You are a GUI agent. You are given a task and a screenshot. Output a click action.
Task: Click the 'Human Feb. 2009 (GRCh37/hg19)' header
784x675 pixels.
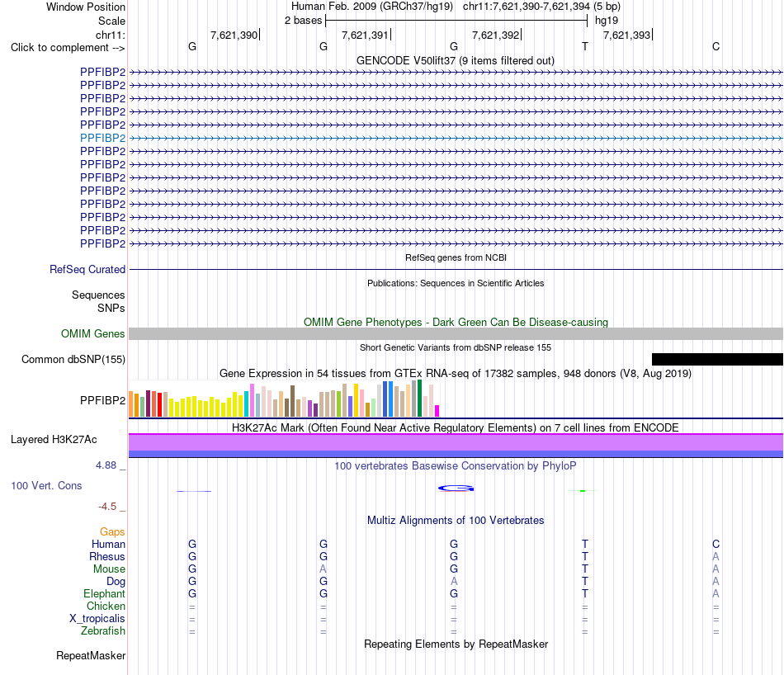(372, 7)
